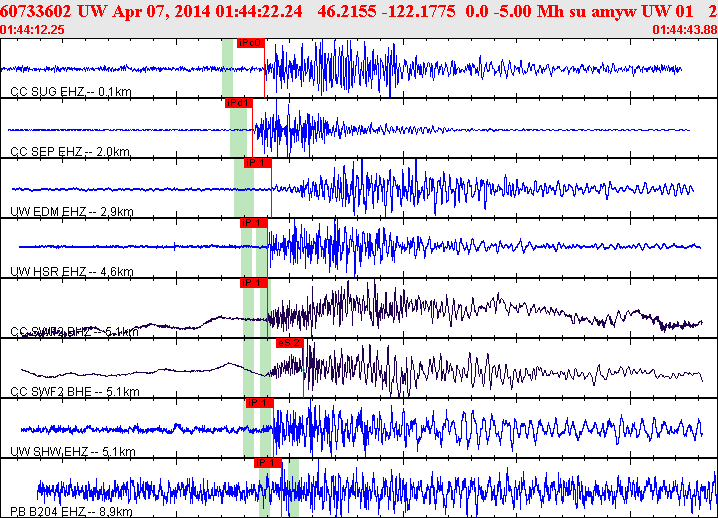The image size is (718, 518).
Task: Select the eS 2 pick flag on SWF2 BHE trace
Action: 290,343
